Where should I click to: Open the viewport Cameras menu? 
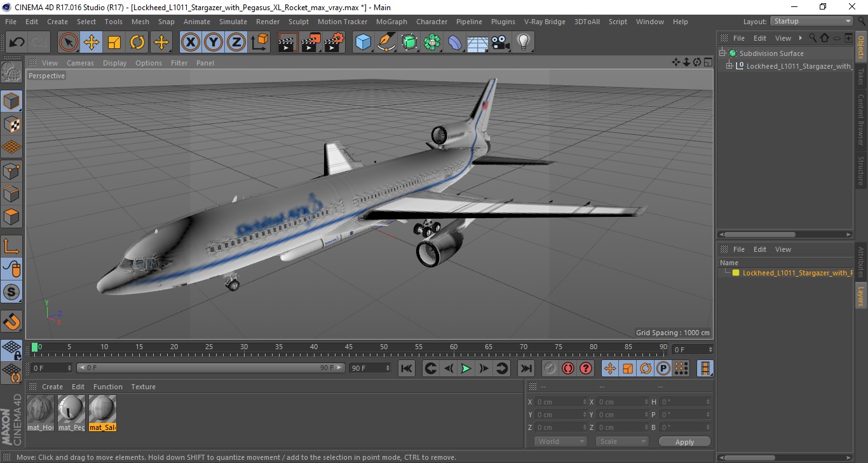80,63
